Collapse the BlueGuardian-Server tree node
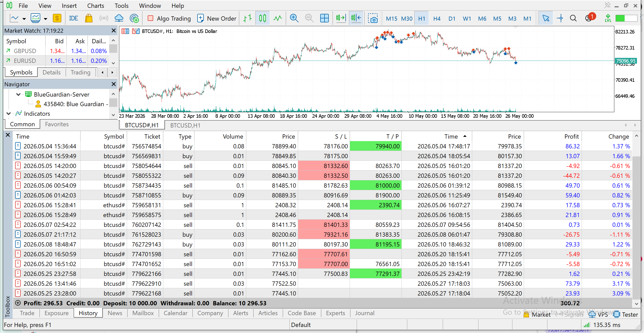The height and width of the screenshot is (333, 644). 18,95
